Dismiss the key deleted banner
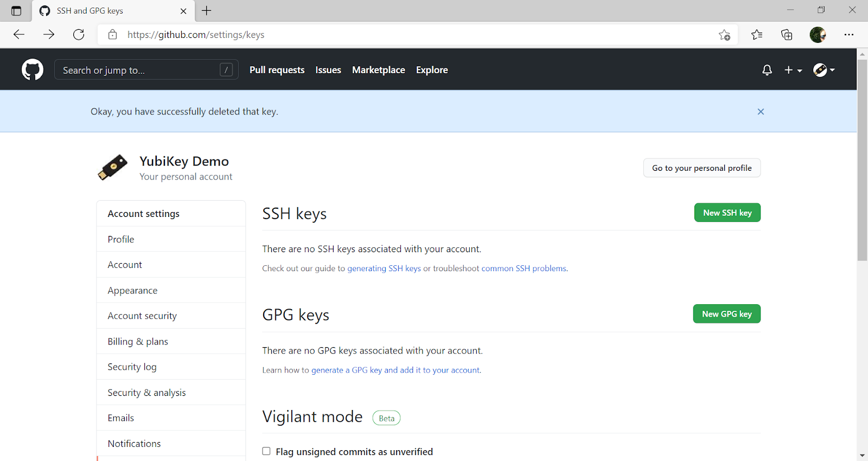Viewport: 868px width, 461px height. tap(761, 112)
